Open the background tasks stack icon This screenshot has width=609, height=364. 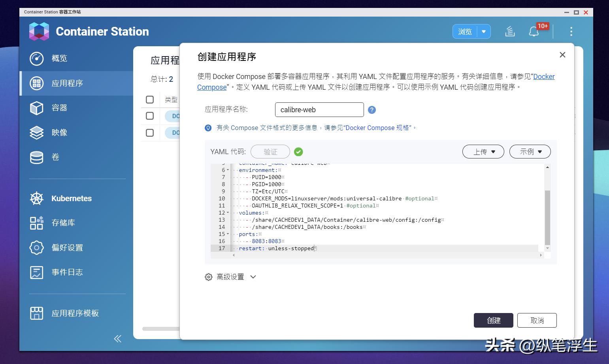[x=510, y=32]
